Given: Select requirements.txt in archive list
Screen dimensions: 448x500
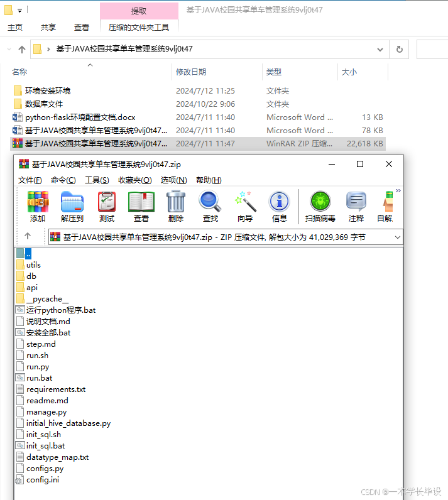Looking at the screenshot, I should (x=51, y=389).
